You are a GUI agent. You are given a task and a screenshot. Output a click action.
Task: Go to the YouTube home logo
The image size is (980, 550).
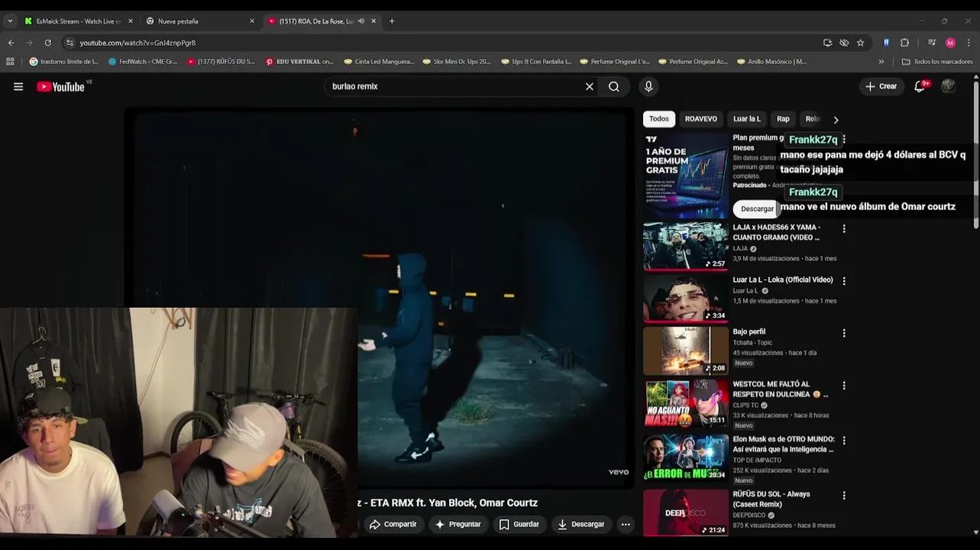pyautogui.click(x=60, y=86)
